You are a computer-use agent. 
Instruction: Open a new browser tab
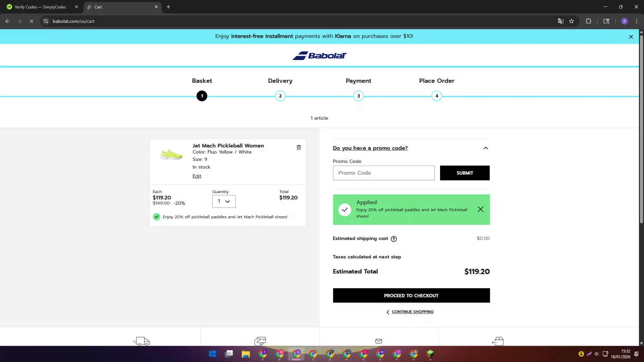coord(168,7)
